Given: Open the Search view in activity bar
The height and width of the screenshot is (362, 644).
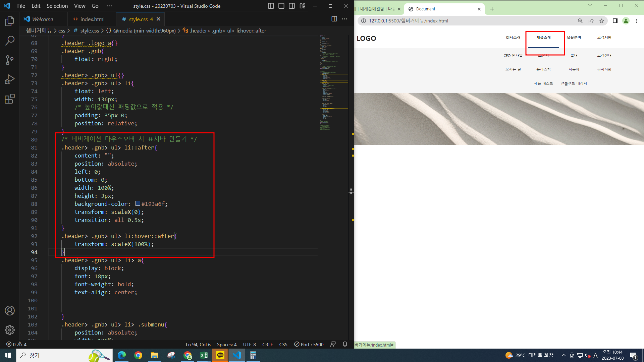Looking at the screenshot, I should (x=10, y=41).
